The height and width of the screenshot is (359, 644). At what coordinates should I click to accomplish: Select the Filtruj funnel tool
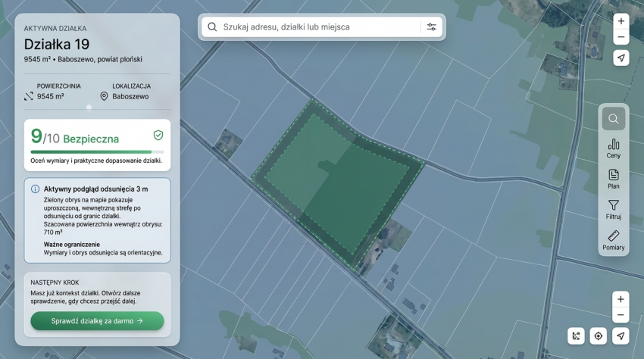[614, 209]
